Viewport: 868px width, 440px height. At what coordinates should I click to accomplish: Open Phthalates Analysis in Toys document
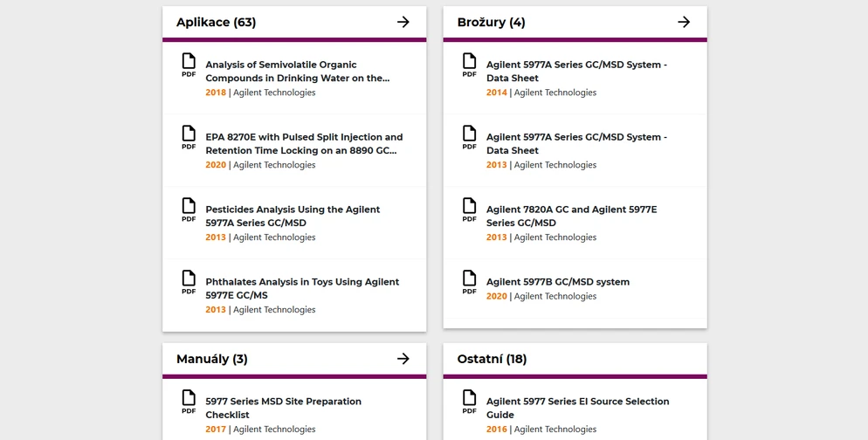(302, 289)
